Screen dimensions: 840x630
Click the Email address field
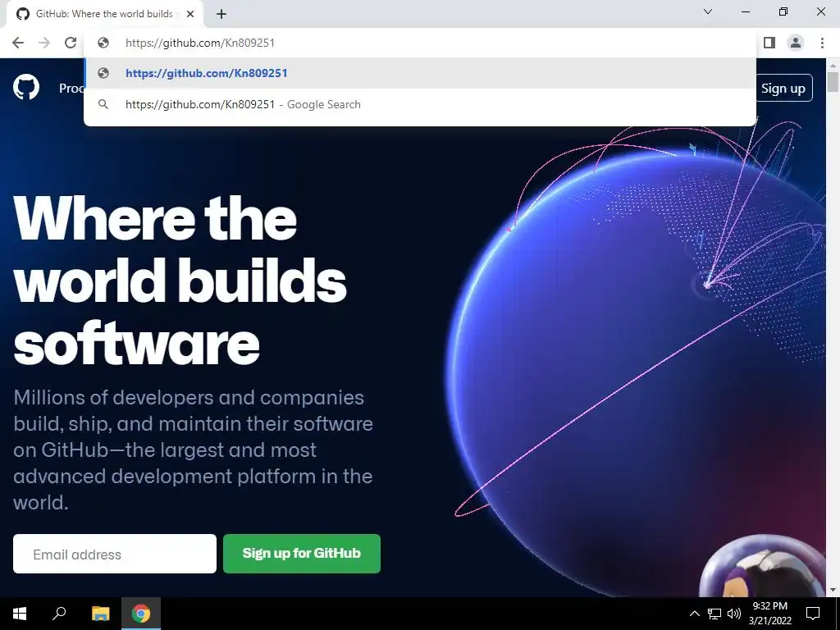[115, 554]
